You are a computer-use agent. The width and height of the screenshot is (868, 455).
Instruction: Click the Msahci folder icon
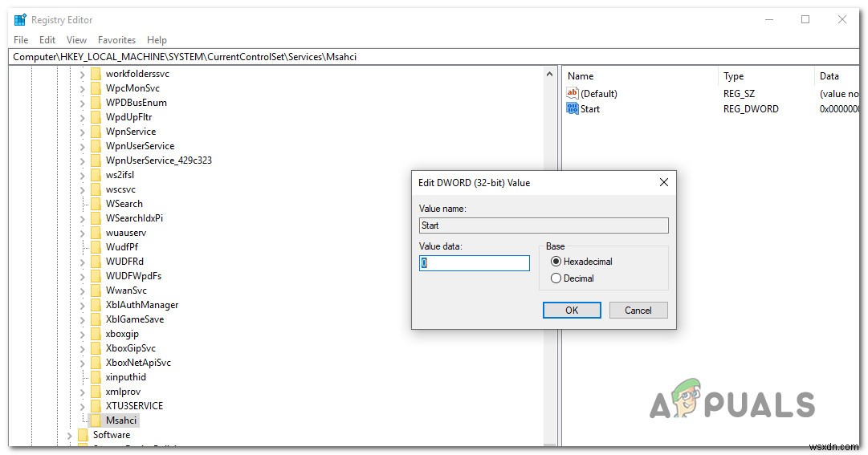[96, 420]
